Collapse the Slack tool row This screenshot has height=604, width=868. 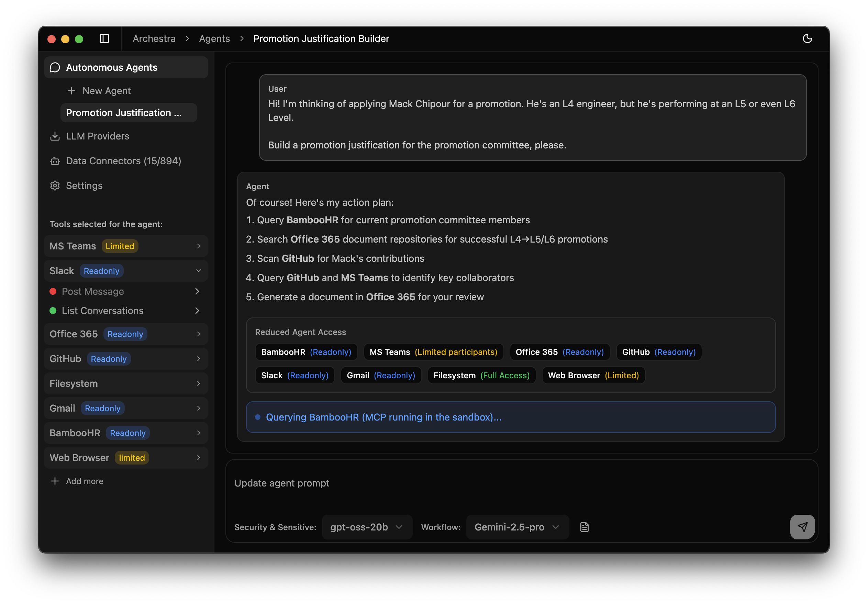(x=126, y=271)
